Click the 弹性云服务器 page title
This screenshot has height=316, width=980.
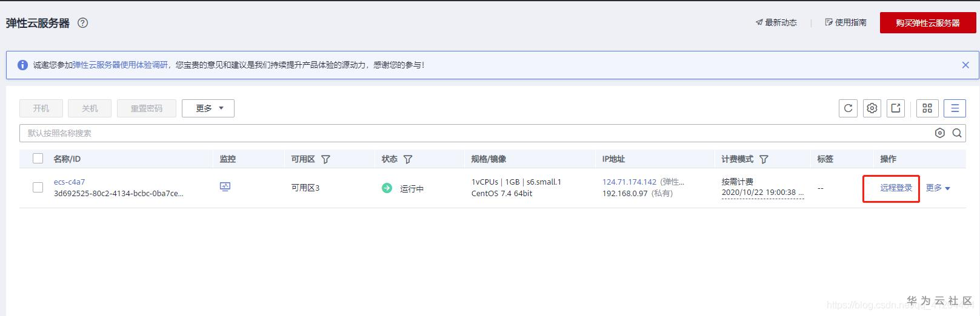click(38, 23)
